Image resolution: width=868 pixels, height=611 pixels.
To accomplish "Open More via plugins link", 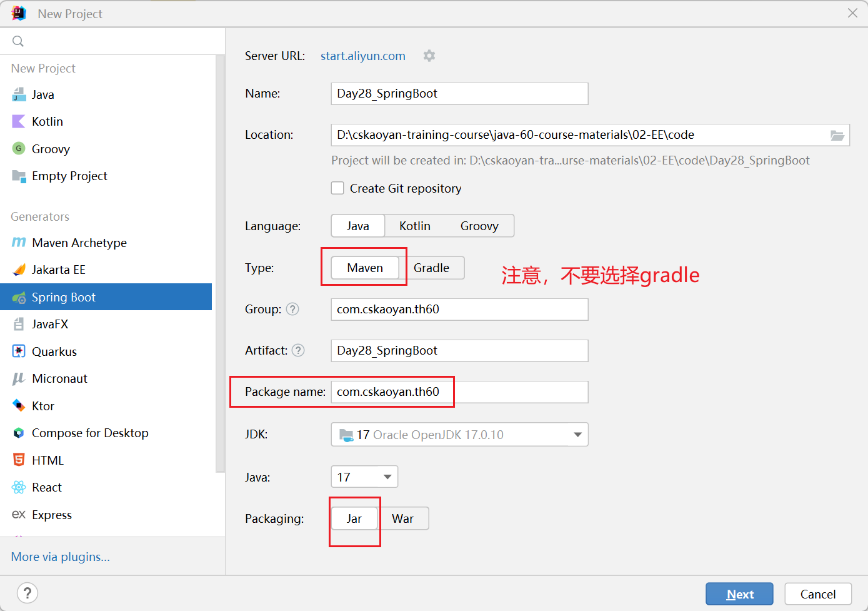I will click(61, 557).
